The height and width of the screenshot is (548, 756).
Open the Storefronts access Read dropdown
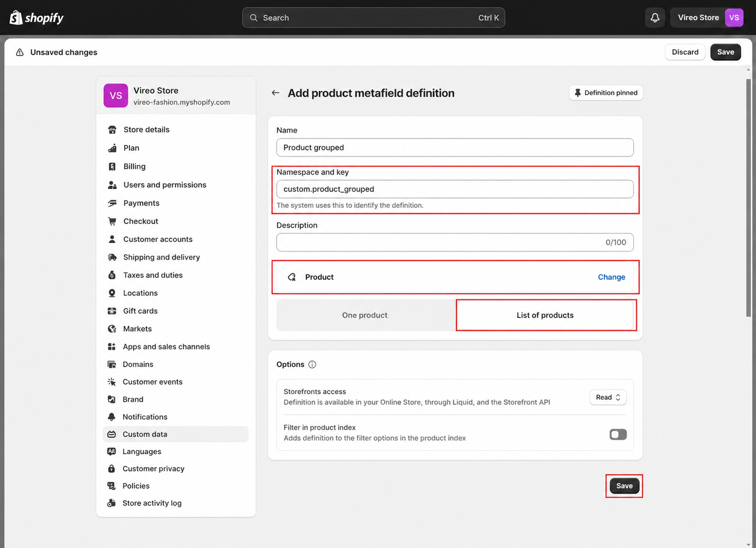608,398
